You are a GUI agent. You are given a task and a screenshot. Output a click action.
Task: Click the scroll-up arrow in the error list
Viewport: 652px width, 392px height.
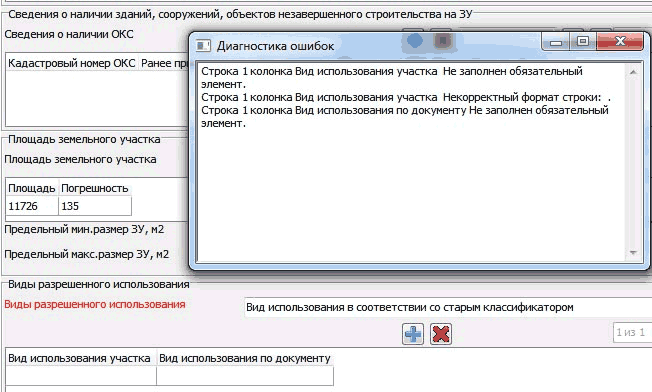[633, 72]
